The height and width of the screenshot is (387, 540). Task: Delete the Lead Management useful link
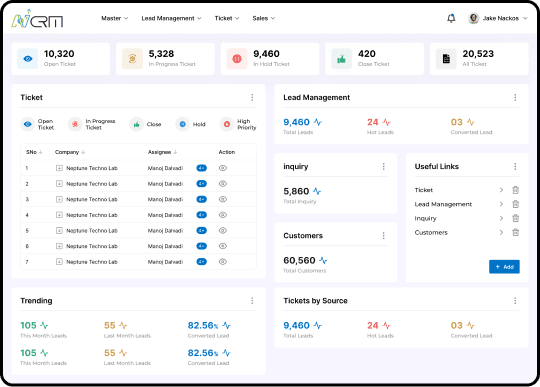click(516, 204)
